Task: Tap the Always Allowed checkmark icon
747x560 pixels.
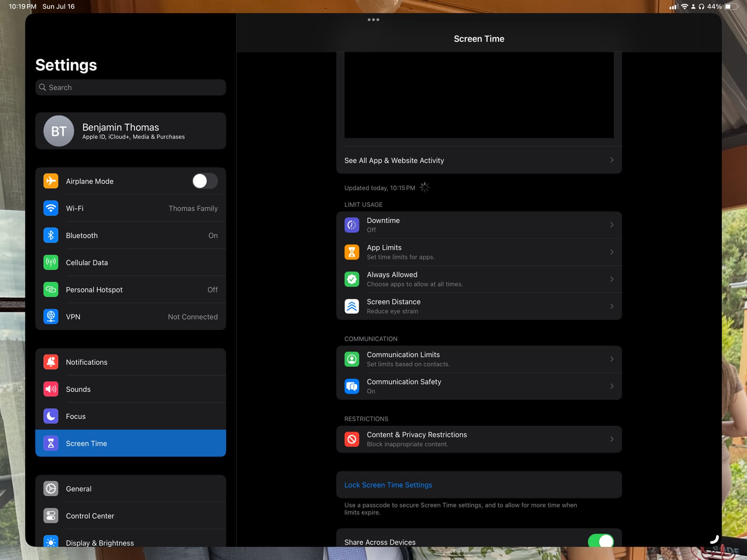Action: [x=352, y=279]
